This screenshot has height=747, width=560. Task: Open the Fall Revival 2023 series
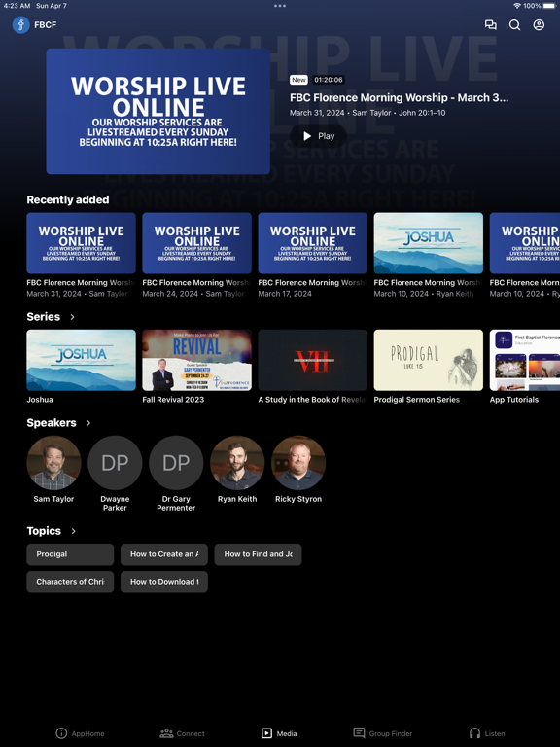coord(196,360)
